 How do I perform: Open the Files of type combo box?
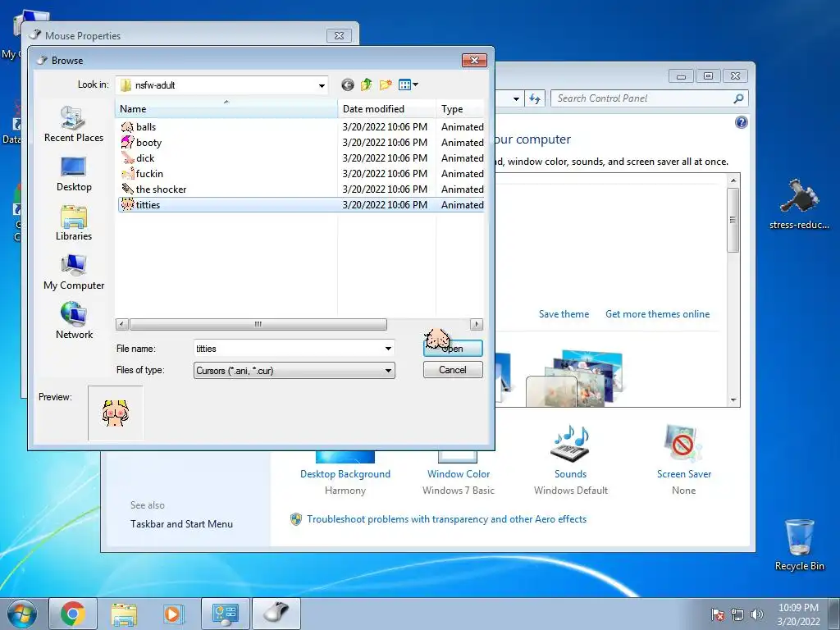coord(294,371)
